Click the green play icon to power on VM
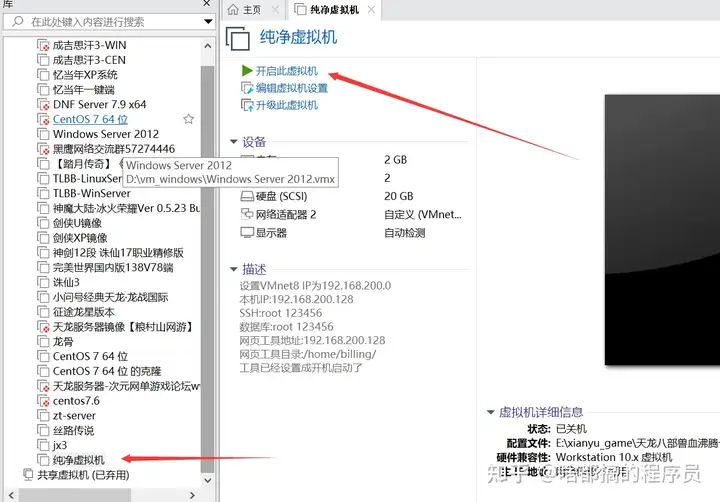 coord(247,70)
